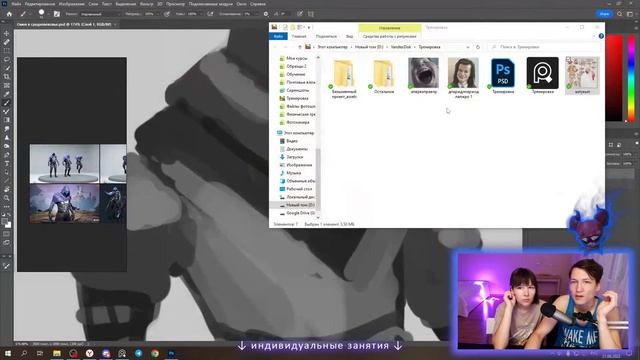This screenshot has width=640, height=360.
Task: Toggle the airbrush build-up effect
Action: [210, 14]
